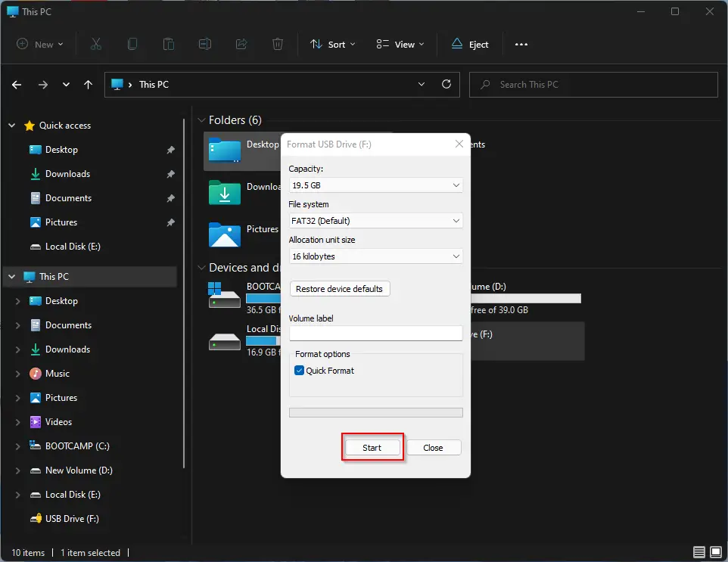728x562 pixels.
Task: Click the Delete trash icon in toolbar
Action: pos(278,44)
